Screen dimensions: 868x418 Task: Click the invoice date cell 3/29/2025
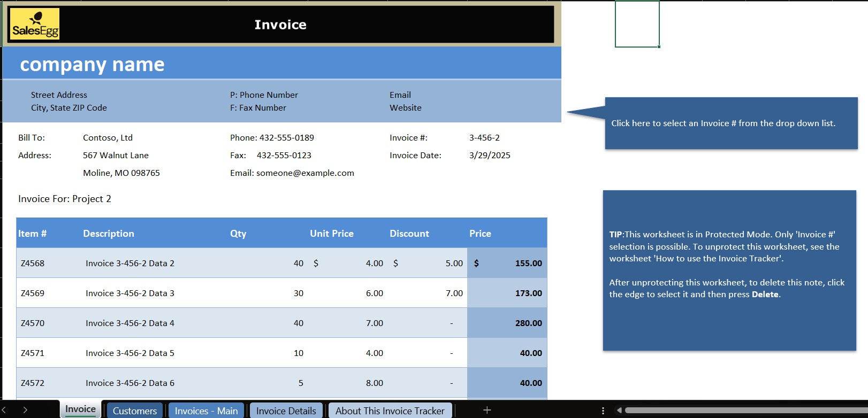pos(490,156)
